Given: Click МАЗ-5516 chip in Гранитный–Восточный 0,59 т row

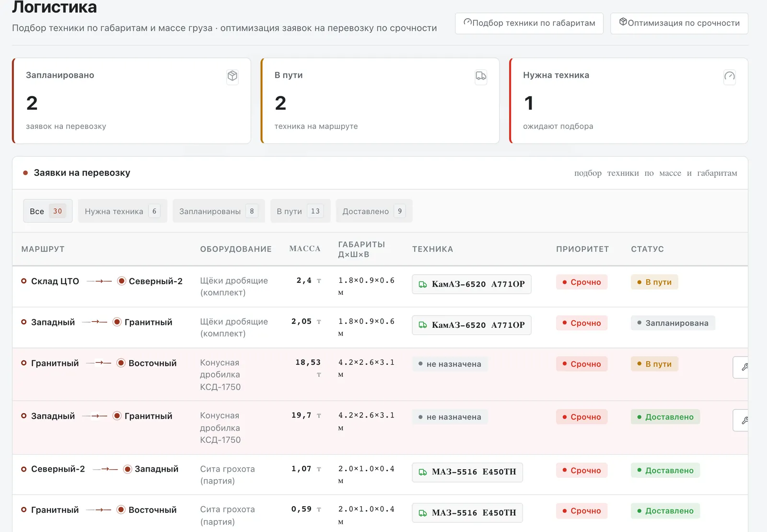Looking at the screenshot, I should (467, 512).
